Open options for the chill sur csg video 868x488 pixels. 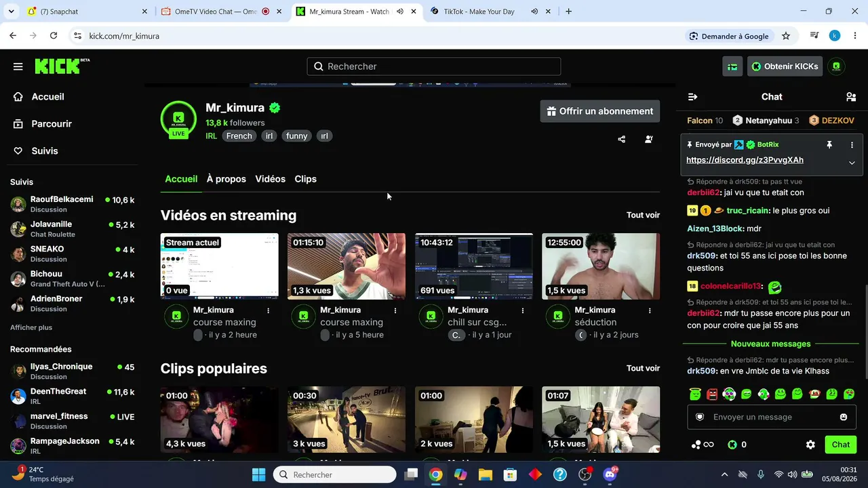[523, 310]
